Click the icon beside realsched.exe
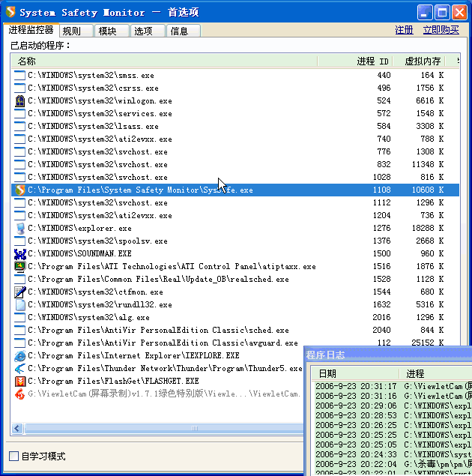 19,280
